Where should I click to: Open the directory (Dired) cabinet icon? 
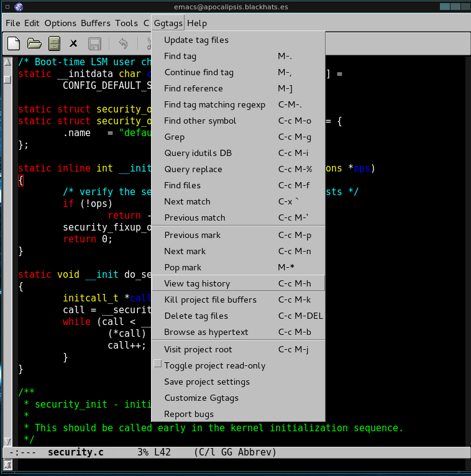(x=54, y=43)
